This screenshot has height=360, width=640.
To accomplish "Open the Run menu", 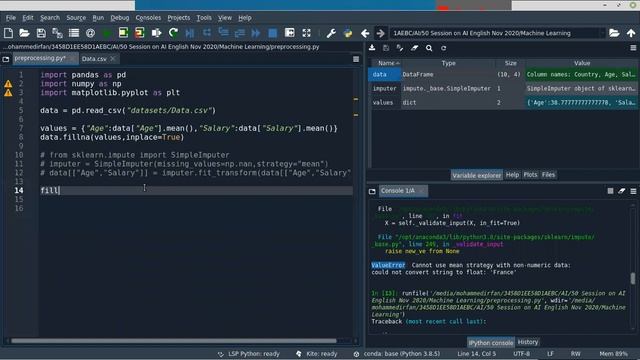I will 98,18.
